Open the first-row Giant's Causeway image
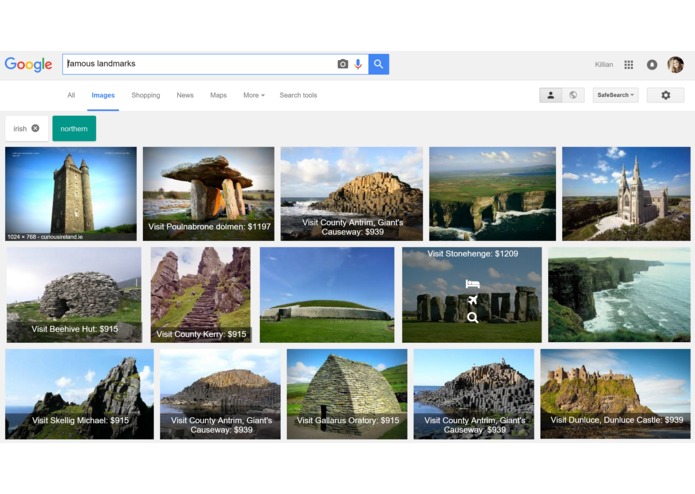695x494 pixels. tap(351, 194)
